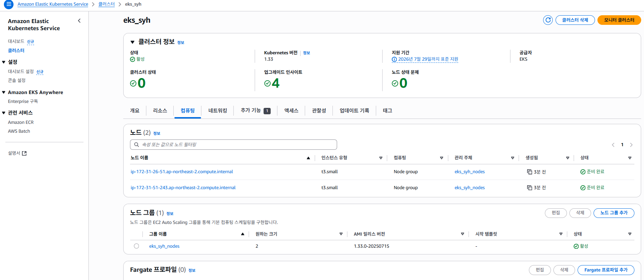The width and height of the screenshot is (644, 280).
Task: Click the 클러스터 삭제 button
Action: pos(575,20)
